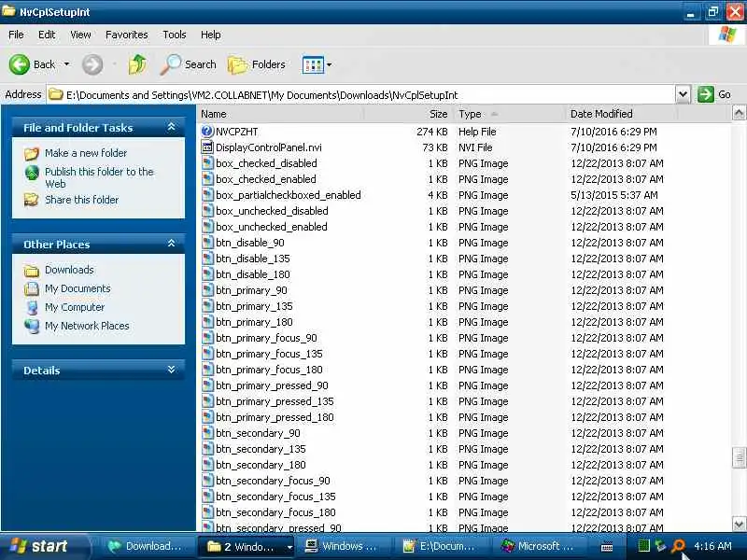Select btn_disable_135 file icon
The width and height of the screenshot is (747, 560).
207,259
